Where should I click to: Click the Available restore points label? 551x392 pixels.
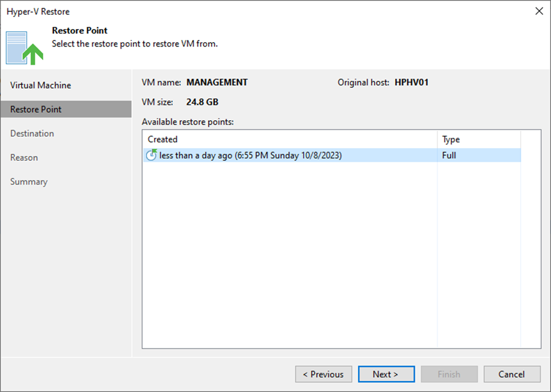[188, 122]
